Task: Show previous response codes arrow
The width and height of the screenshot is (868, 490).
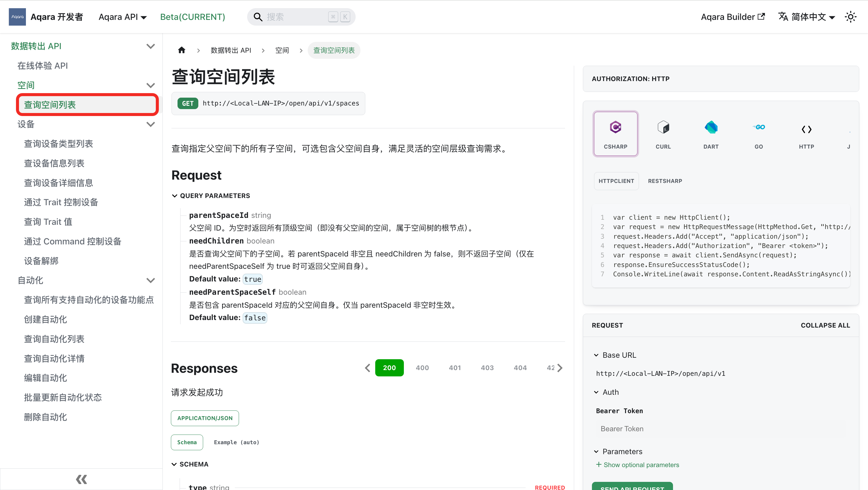Action: (x=367, y=368)
